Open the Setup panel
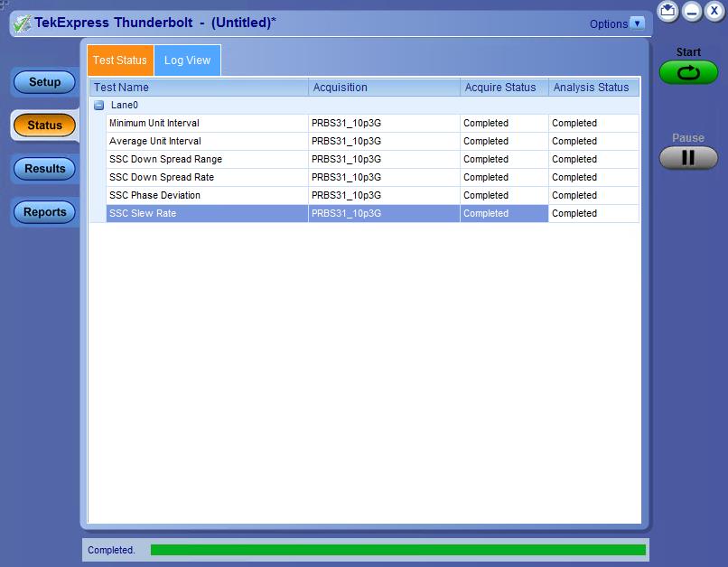This screenshot has width=728, height=567. (44, 82)
